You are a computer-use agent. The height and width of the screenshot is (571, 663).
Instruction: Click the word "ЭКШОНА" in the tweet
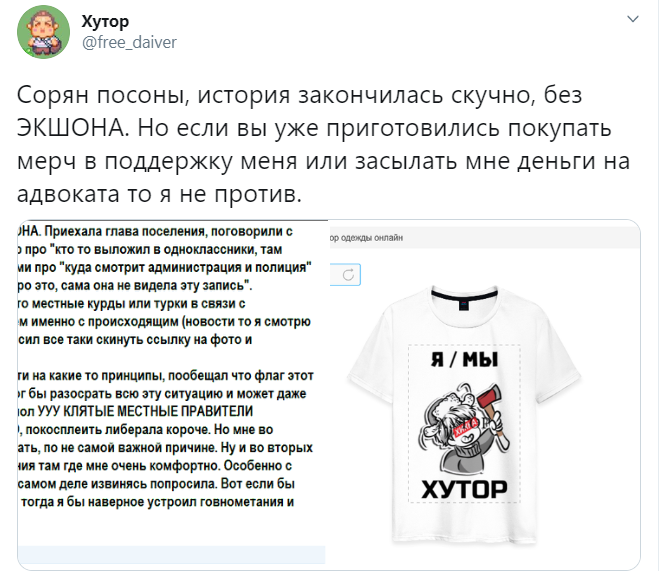(x=72, y=127)
